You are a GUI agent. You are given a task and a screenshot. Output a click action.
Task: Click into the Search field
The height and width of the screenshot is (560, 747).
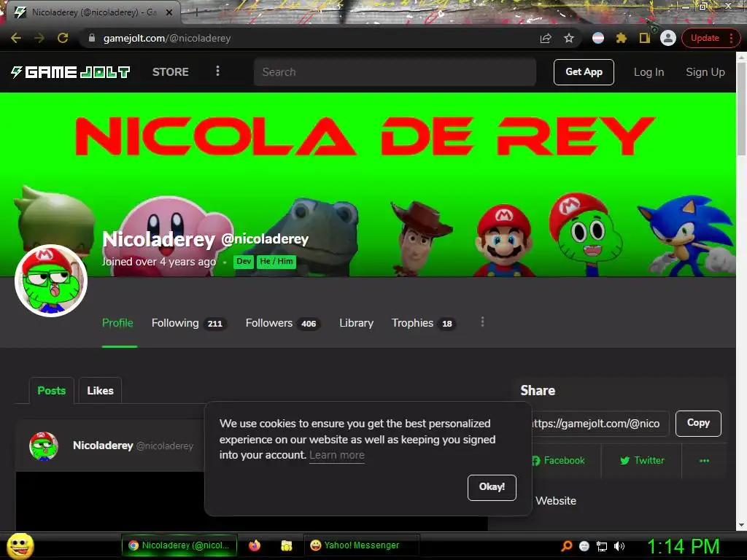(x=395, y=72)
